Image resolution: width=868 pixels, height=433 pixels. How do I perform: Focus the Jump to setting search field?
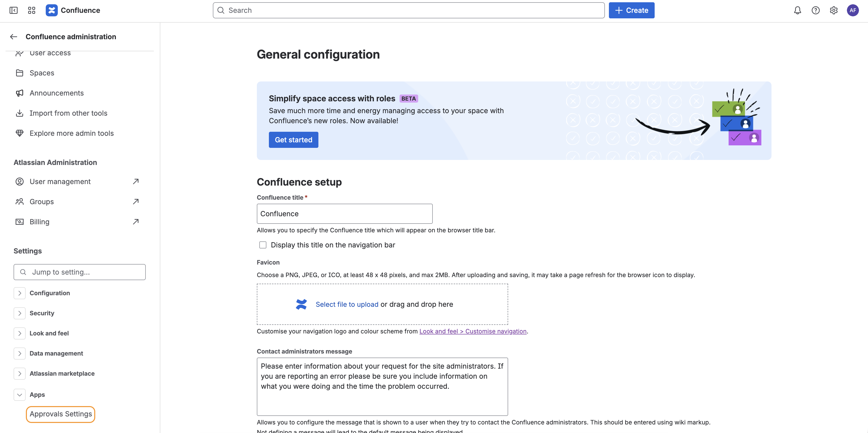(79, 272)
